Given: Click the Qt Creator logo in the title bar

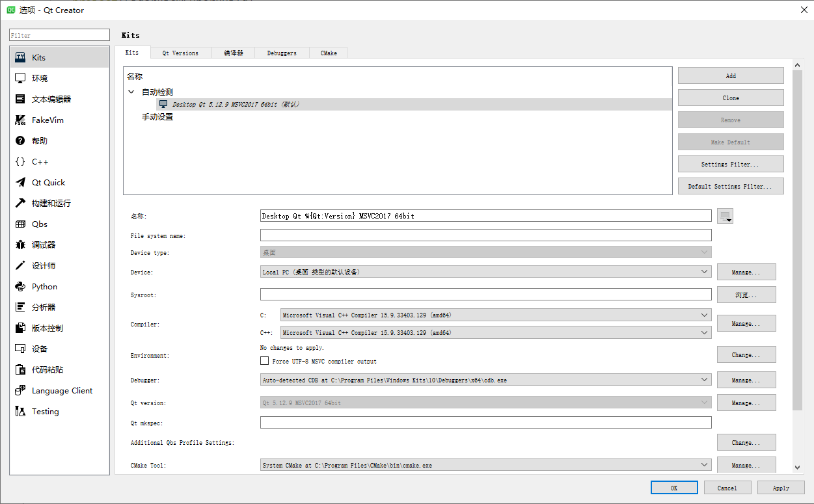Looking at the screenshot, I should coord(11,10).
